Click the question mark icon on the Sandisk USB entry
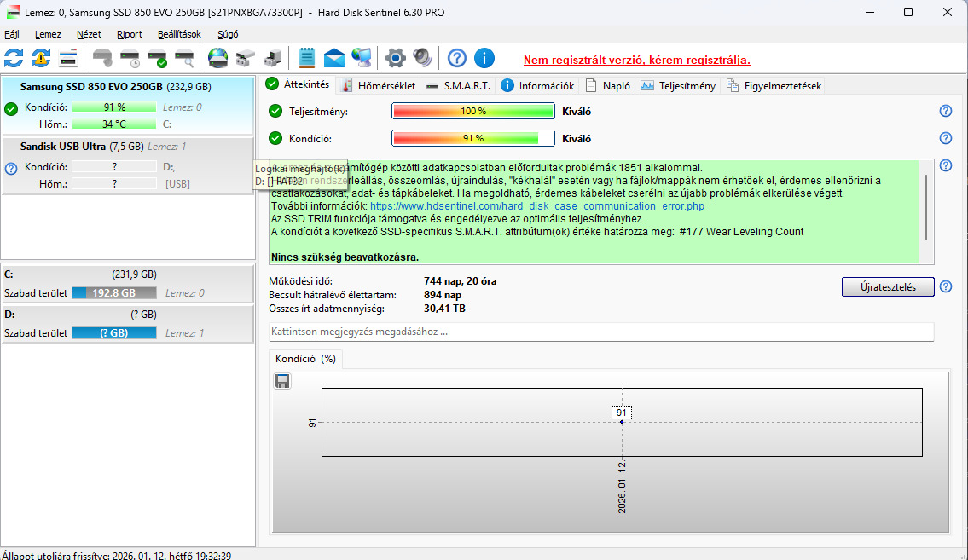 pyautogui.click(x=10, y=169)
